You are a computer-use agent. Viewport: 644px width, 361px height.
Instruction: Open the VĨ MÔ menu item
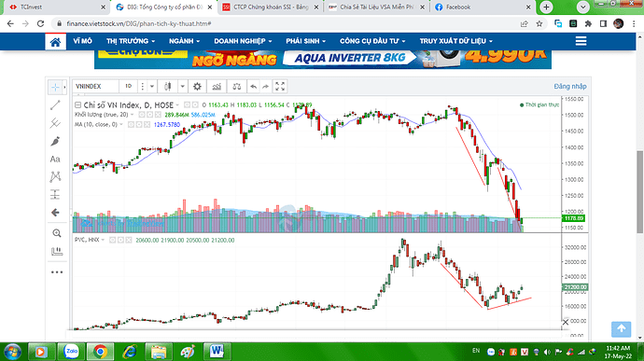[82, 41]
